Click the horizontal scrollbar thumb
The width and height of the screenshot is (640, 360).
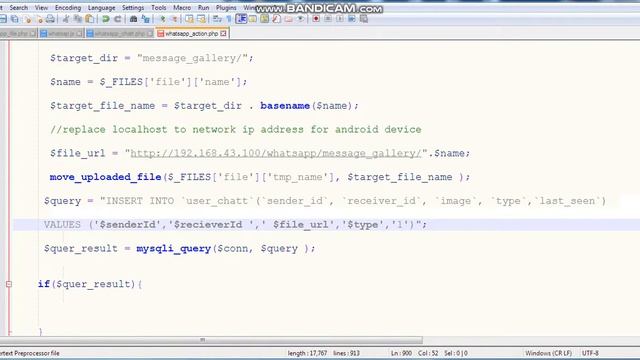tap(211, 340)
